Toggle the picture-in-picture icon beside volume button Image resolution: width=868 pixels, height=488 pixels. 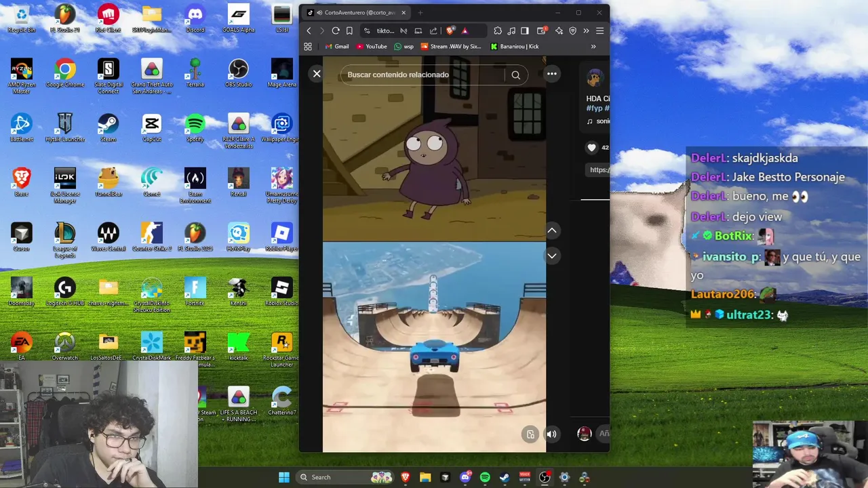click(x=530, y=434)
